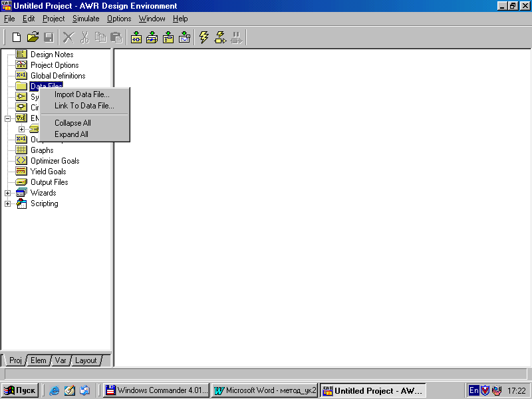The image size is (532, 399).
Task: Open the Simulate menu
Action: tap(86, 19)
